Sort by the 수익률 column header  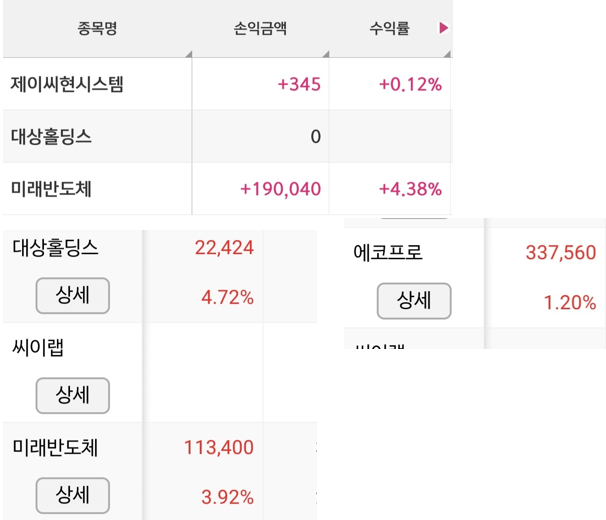click(x=389, y=28)
